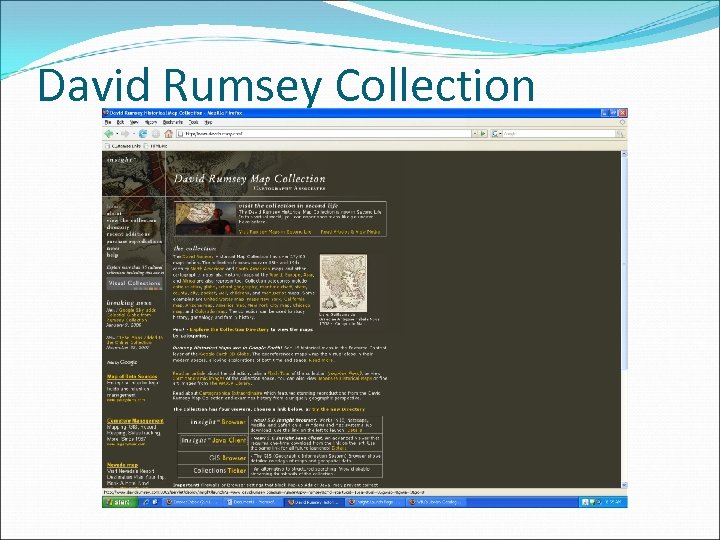
Task: Open the Back button history dropdown
Action: tap(117, 134)
